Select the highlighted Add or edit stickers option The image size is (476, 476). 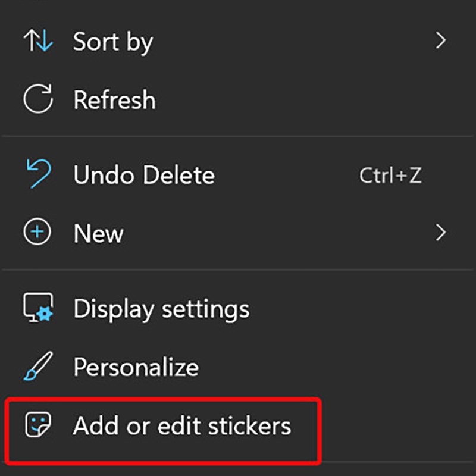tap(182, 426)
